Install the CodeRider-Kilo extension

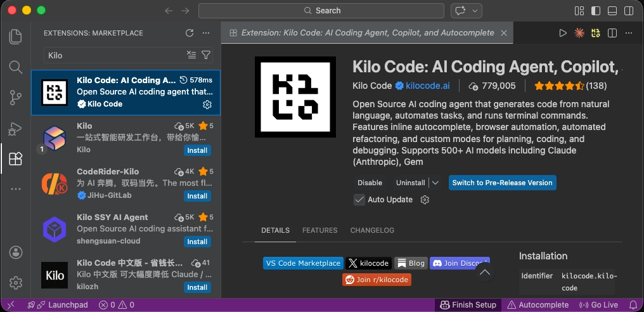tap(197, 196)
